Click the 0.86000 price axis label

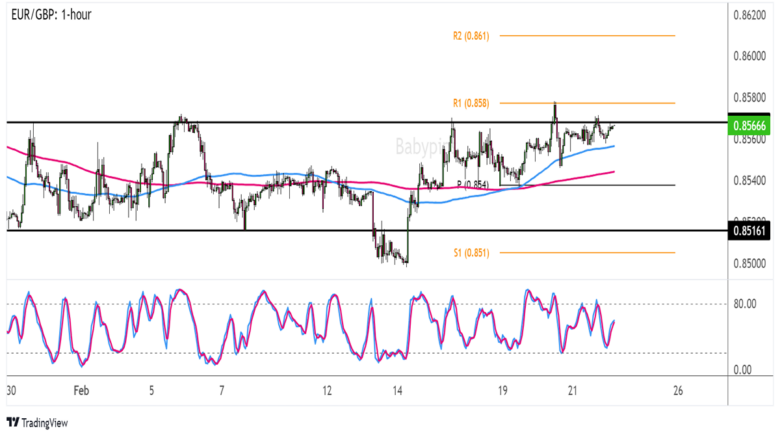[749, 56]
